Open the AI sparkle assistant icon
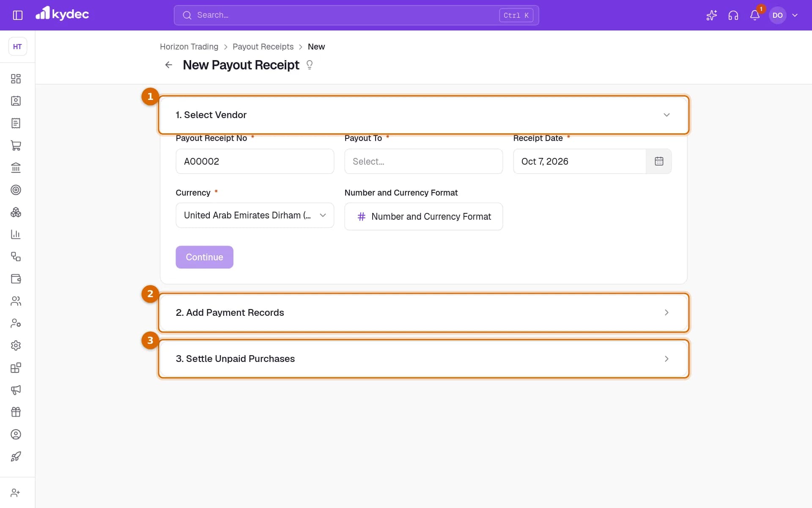This screenshot has width=812, height=508. click(x=711, y=15)
